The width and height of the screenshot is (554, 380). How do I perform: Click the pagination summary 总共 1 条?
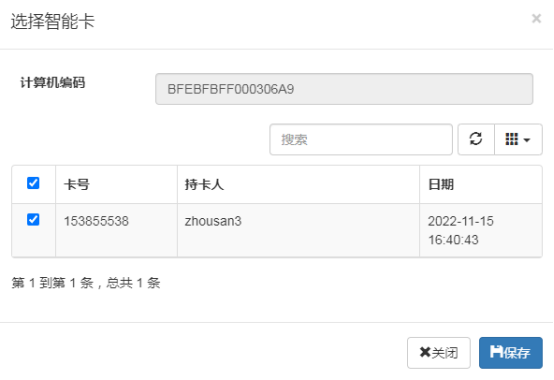(133, 283)
